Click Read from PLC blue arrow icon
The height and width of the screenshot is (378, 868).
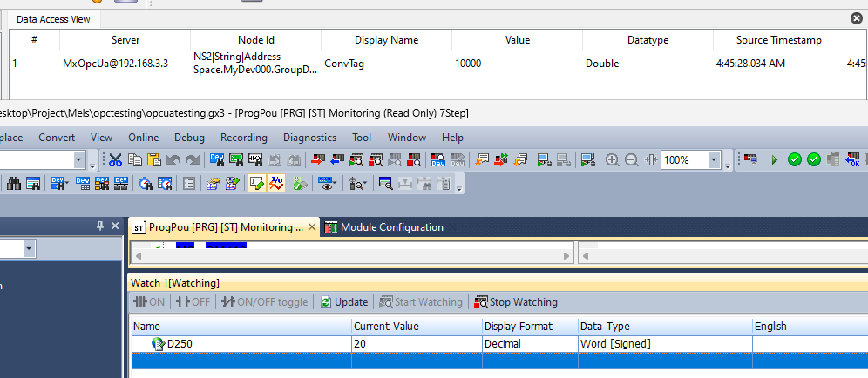(337, 160)
